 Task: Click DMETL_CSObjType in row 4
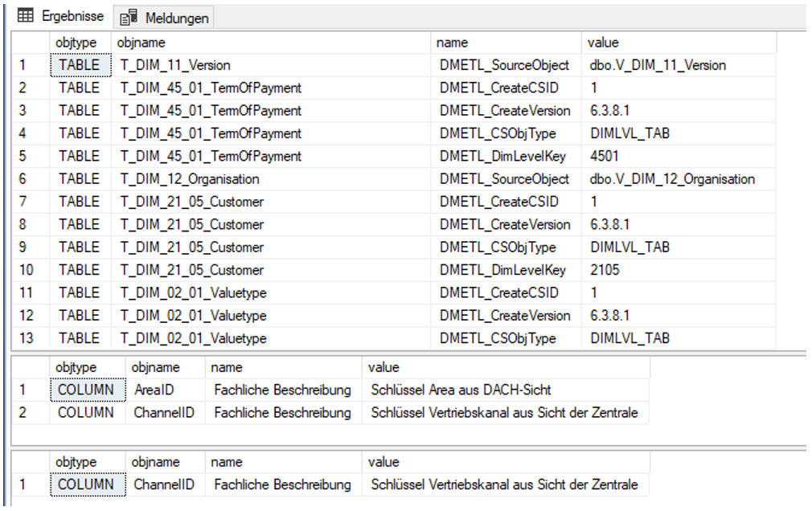pyautogui.click(x=506, y=133)
